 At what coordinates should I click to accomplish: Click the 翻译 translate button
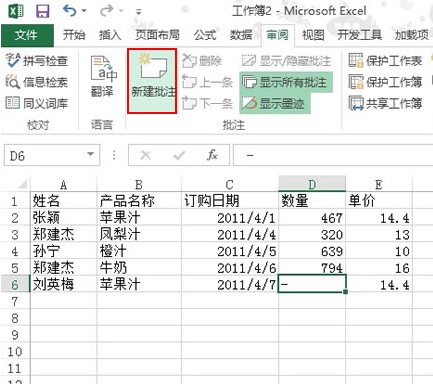click(x=103, y=76)
